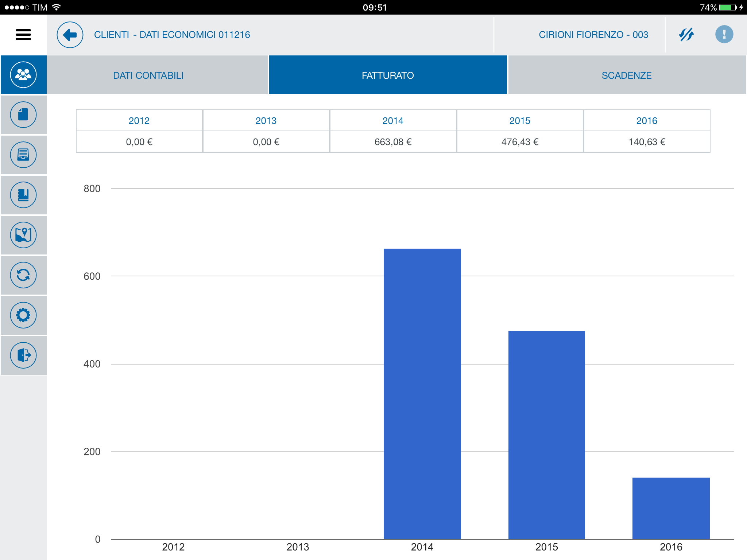Viewport: 747px width, 560px height.
Task: Tap the exclamation alert icon
Action: 724,35
